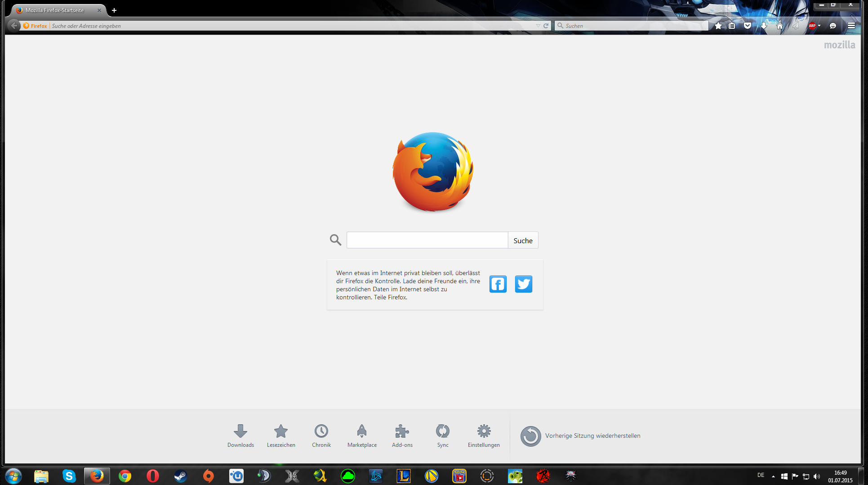Open a new tab with plus button

114,10
